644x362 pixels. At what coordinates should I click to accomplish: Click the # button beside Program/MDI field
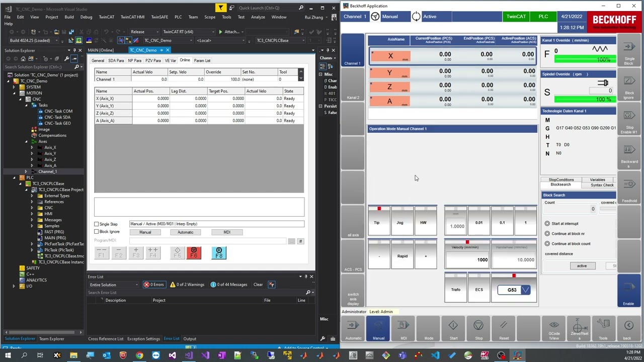[x=300, y=241]
